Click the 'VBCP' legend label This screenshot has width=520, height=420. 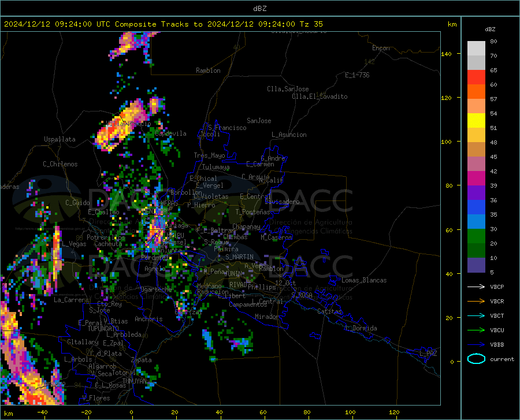[497, 287]
